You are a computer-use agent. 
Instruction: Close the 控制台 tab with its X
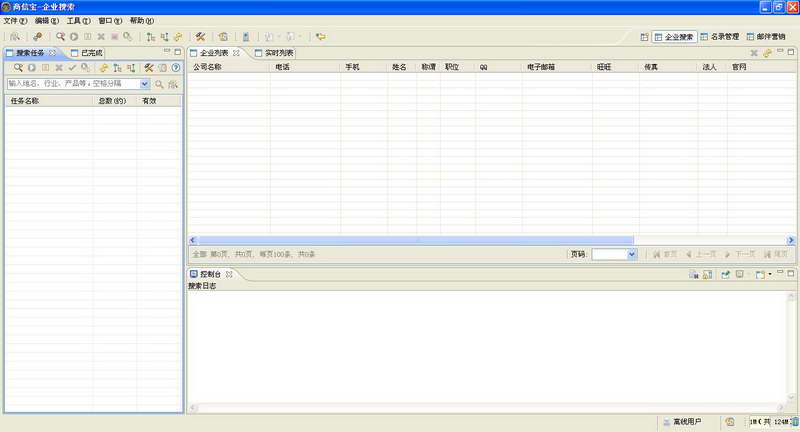click(x=229, y=274)
